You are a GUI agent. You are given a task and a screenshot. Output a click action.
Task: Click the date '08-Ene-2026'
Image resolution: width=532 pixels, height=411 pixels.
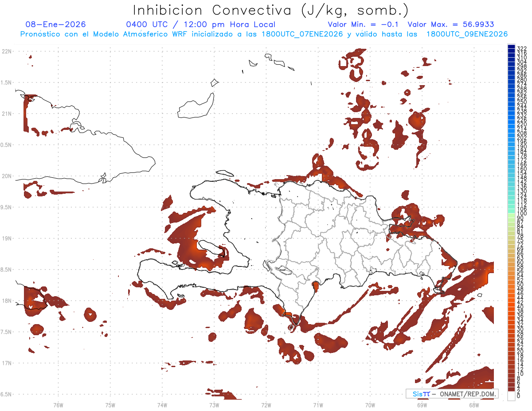coord(56,24)
